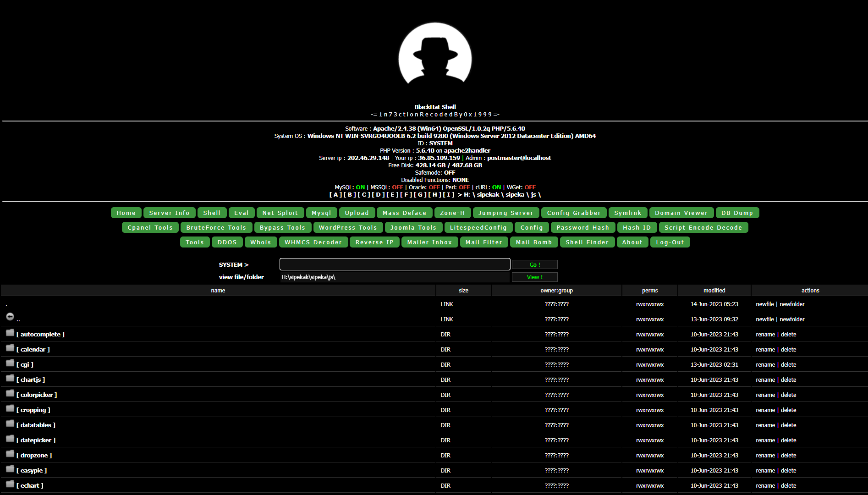The image size is (868, 495).
Task: Open the Net Sploit tool
Action: coord(280,213)
